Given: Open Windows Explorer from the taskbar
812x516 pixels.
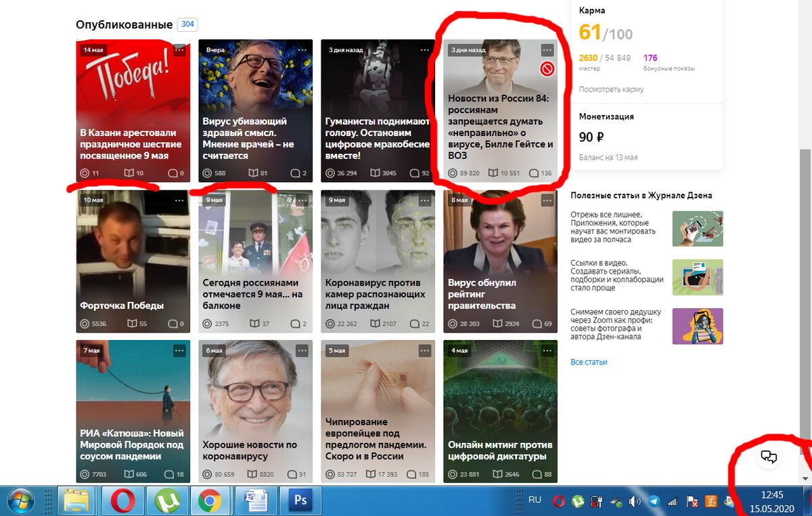Looking at the screenshot, I should point(78,502).
